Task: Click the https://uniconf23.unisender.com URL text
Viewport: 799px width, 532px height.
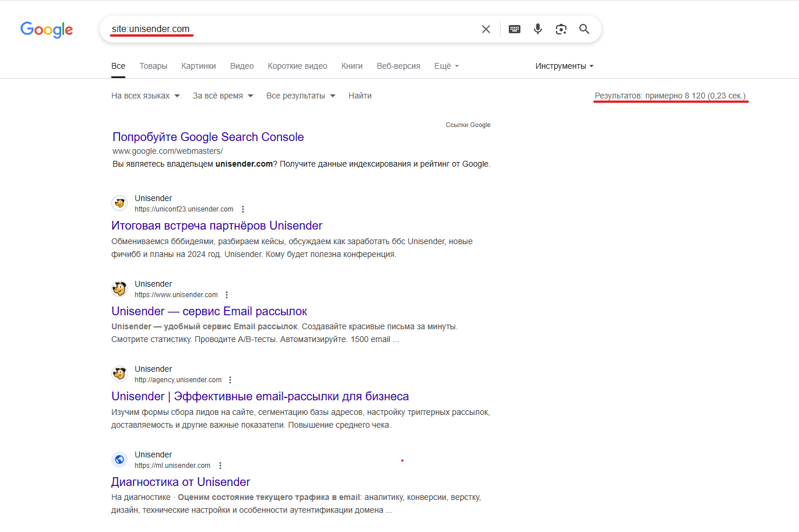Action: [184, 209]
